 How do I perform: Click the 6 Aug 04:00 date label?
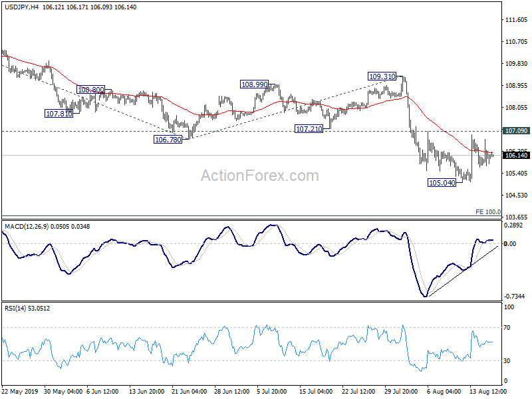point(444,392)
